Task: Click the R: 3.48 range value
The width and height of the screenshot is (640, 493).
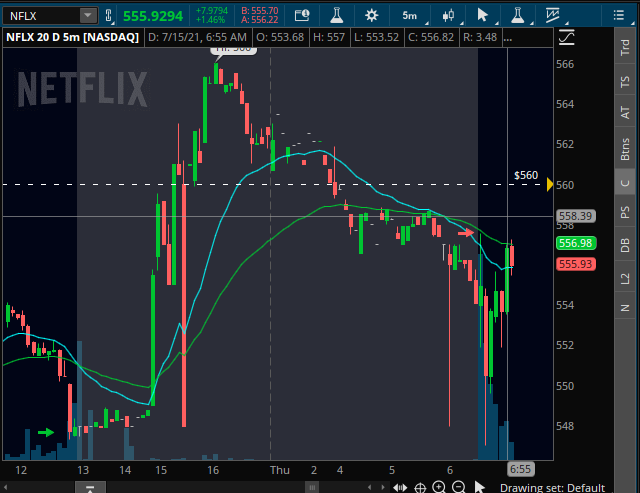Action: [480, 38]
